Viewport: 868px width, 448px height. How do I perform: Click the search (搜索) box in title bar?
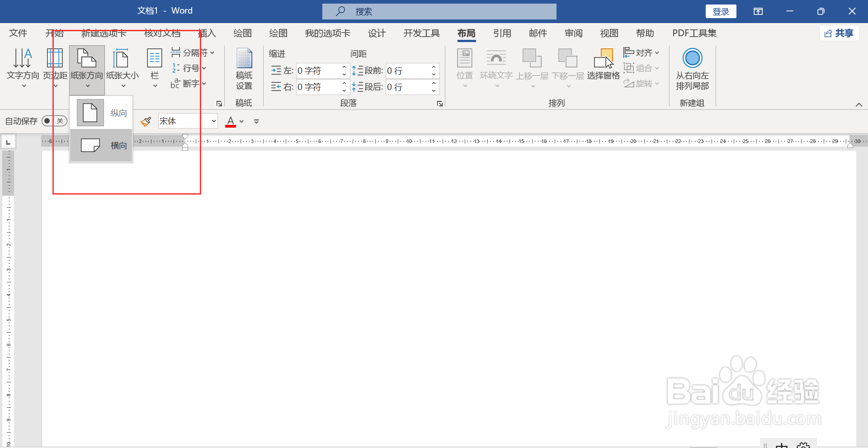[439, 11]
